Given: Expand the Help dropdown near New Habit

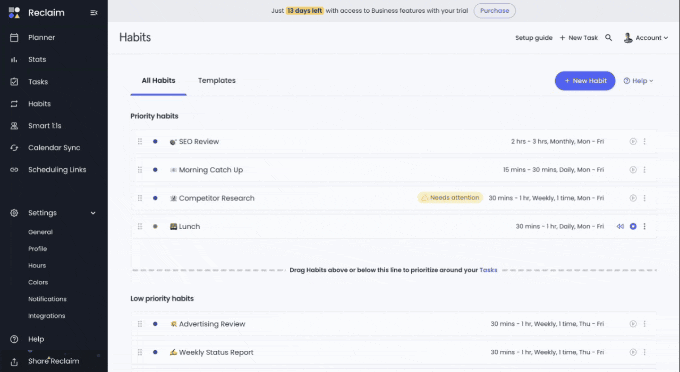Looking at the screenshot, I should 638,81.
